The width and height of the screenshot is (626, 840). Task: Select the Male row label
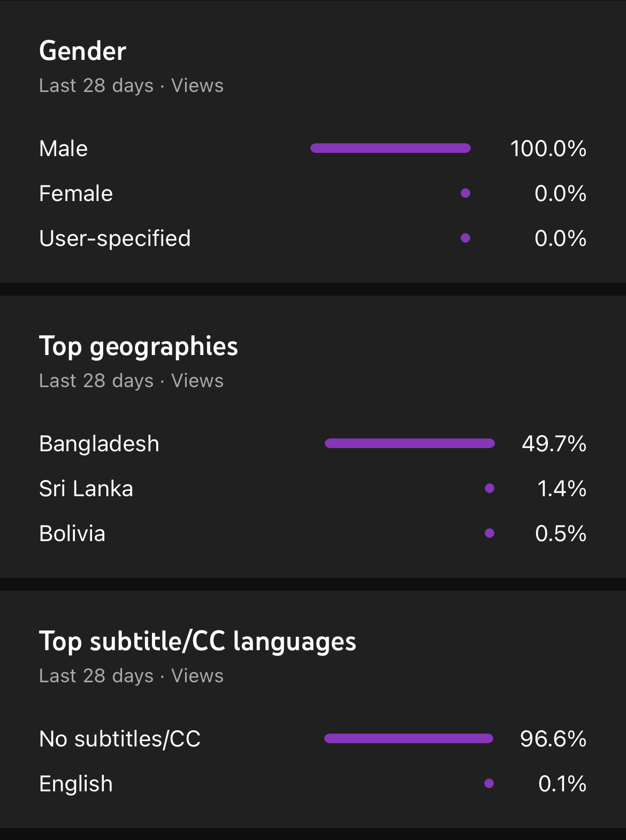[x=63, y=149]
